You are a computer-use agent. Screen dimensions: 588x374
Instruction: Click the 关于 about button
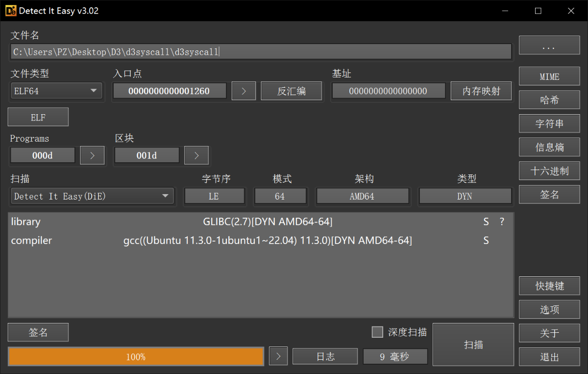pos(549,333)
